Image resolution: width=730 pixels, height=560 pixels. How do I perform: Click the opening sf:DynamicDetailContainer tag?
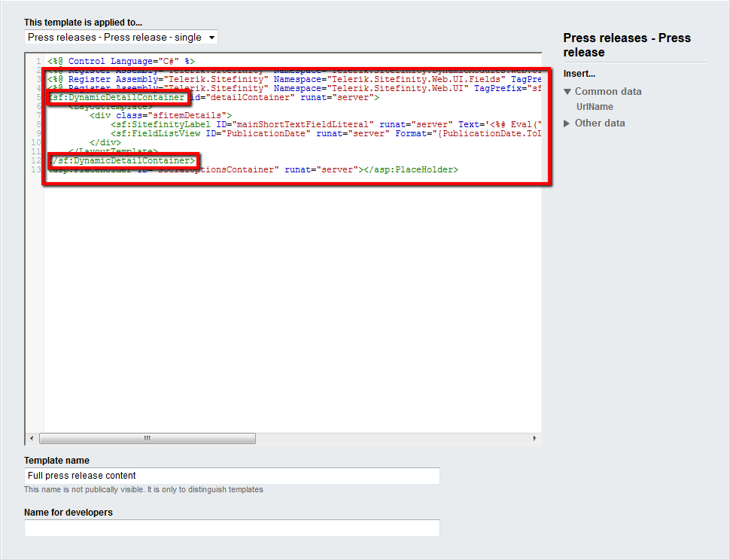[117, 98]
